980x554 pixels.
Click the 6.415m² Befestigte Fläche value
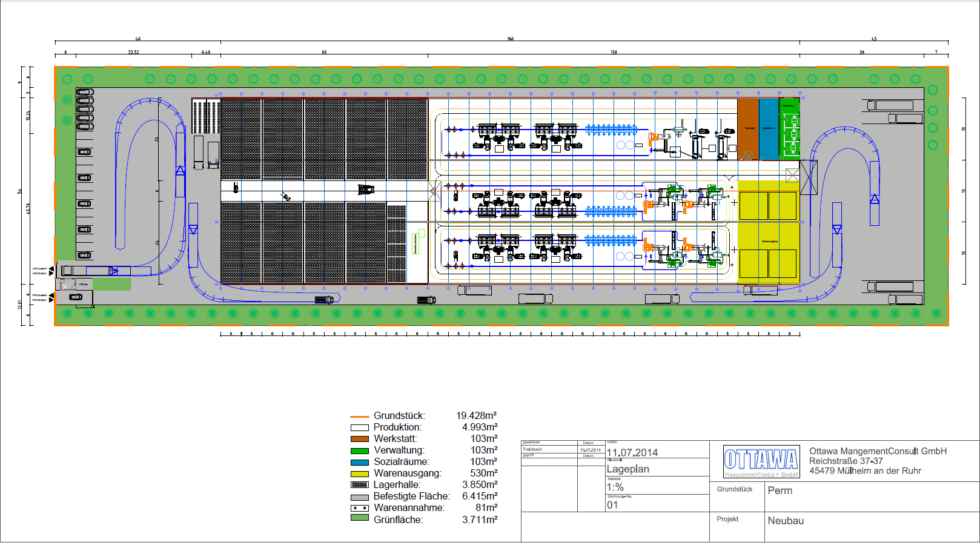point(480,496)
